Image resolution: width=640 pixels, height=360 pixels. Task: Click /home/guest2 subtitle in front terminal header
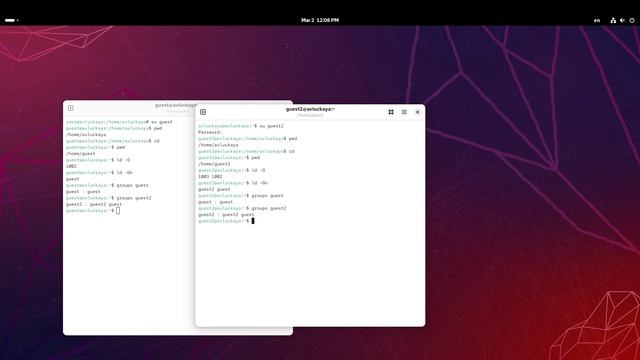coord(310,116)
